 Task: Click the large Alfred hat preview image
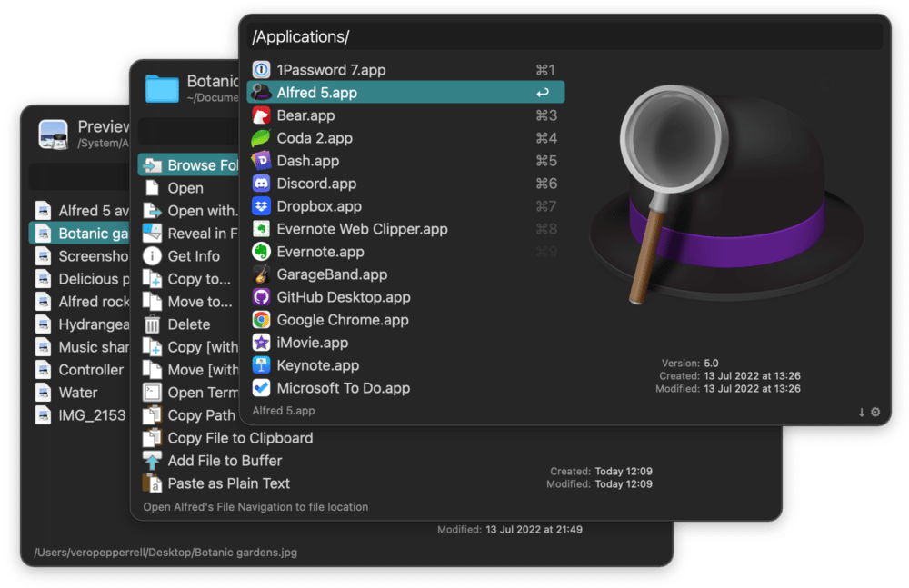727,194
